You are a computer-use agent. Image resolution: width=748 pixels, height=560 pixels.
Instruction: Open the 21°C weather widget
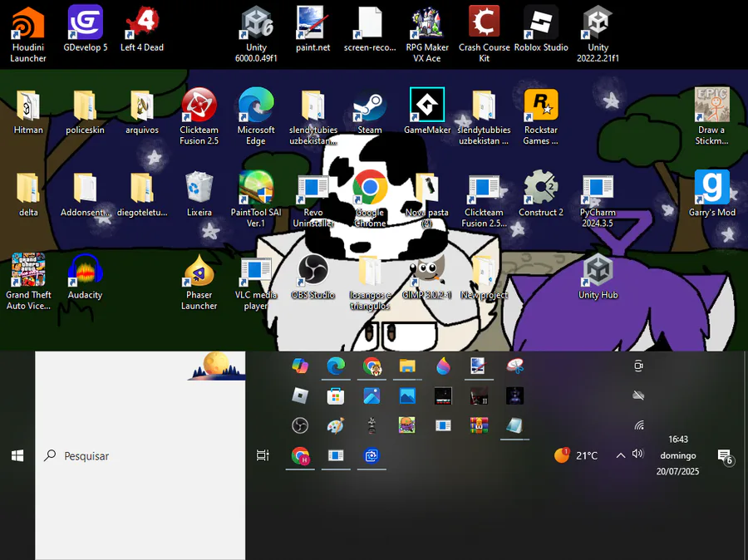pos(576,455)
